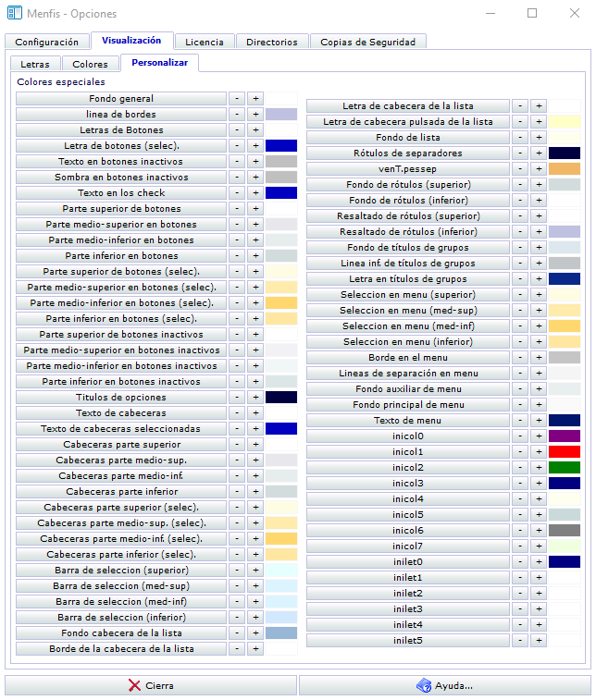Click Titulos de opciones dark swatch
The image size is (596, 700).
281,398
